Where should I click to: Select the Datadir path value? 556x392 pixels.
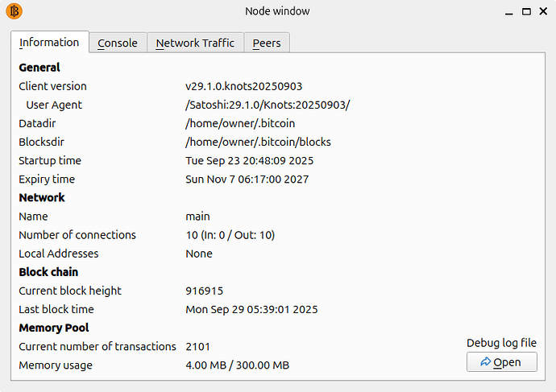point(240,123)
